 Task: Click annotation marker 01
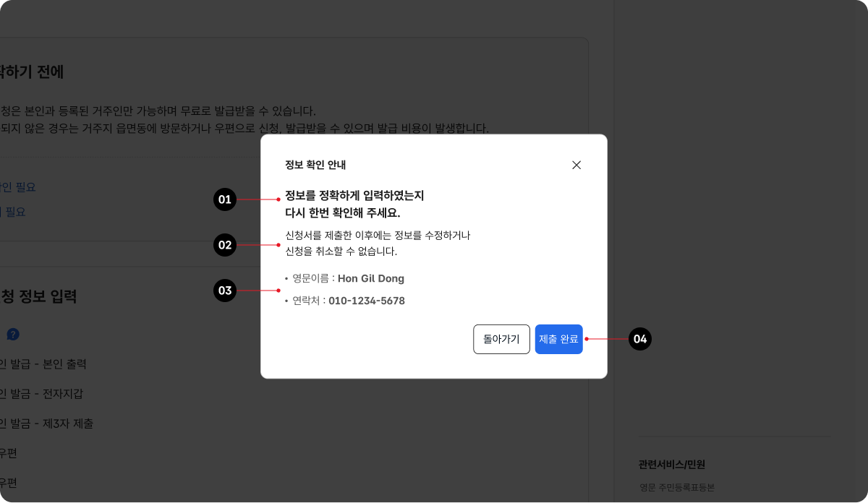tap(225, 199)
